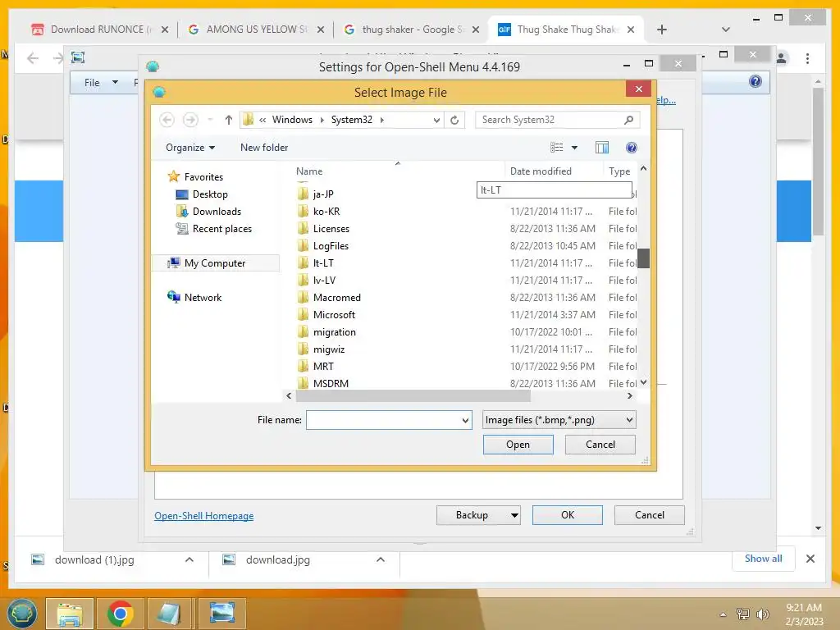840x630 pixels.
Task: Click OK in Open-Shell settings
Action: coord(568,515)
